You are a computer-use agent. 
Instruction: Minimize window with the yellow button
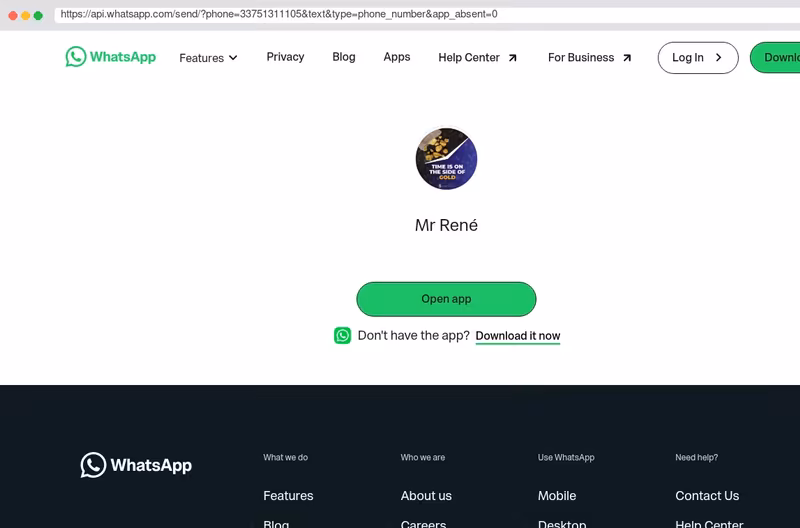tap(26, 15)
